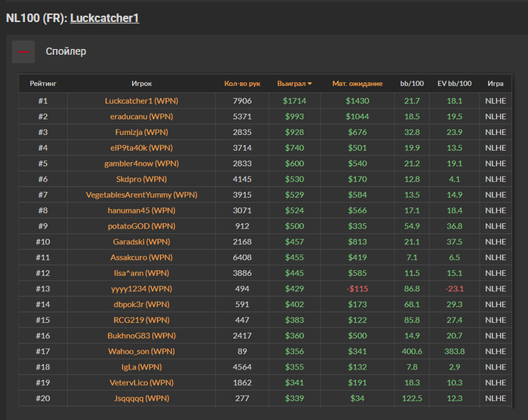Screen dimensions: 528x420
Task: Open player BukhnoG83 (WPN)
Action: (142, 336)
